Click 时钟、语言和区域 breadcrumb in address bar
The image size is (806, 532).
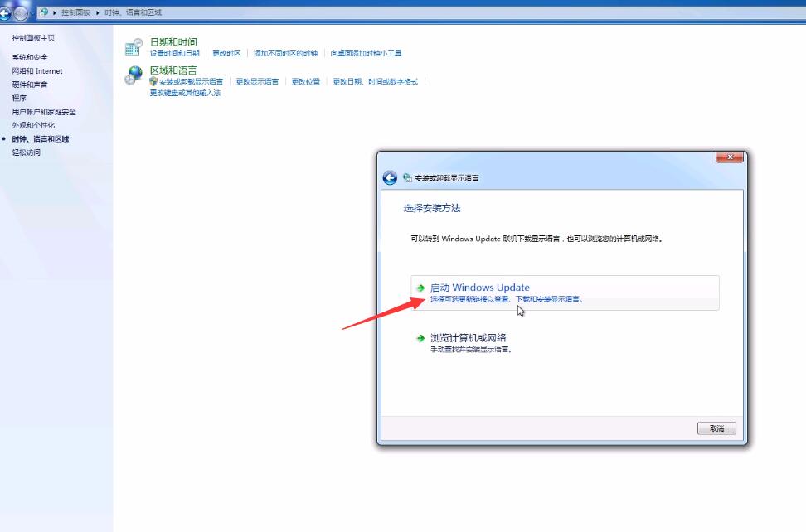(134, 12)
